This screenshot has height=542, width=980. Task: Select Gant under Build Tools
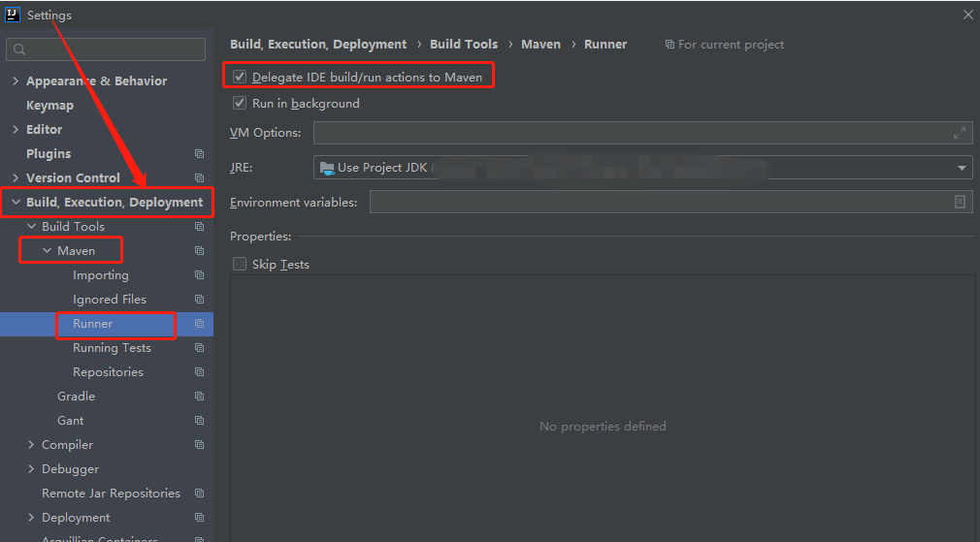[x=70, y=421]
